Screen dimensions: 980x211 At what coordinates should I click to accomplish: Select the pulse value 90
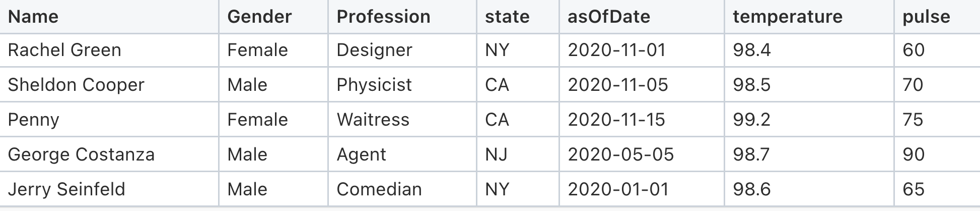914,154
